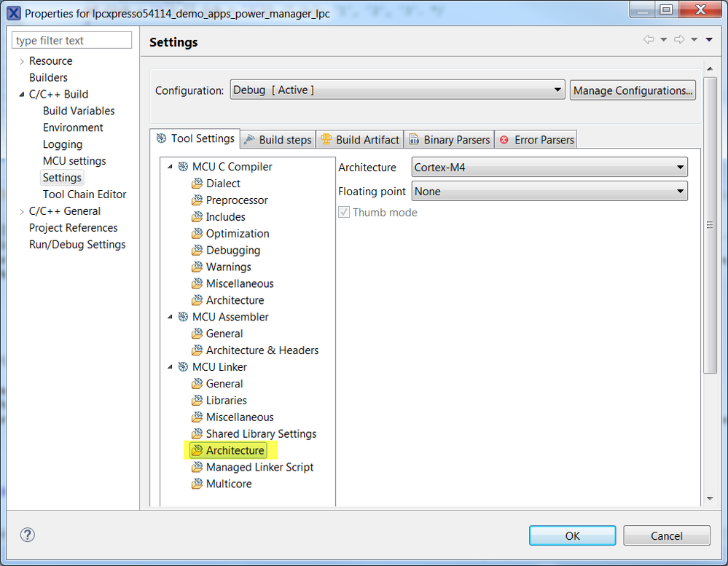This screenshot has width=728, height=566.
Task: Toggle the Thumb mode checkbox
Action: click(x=343, y=213)
